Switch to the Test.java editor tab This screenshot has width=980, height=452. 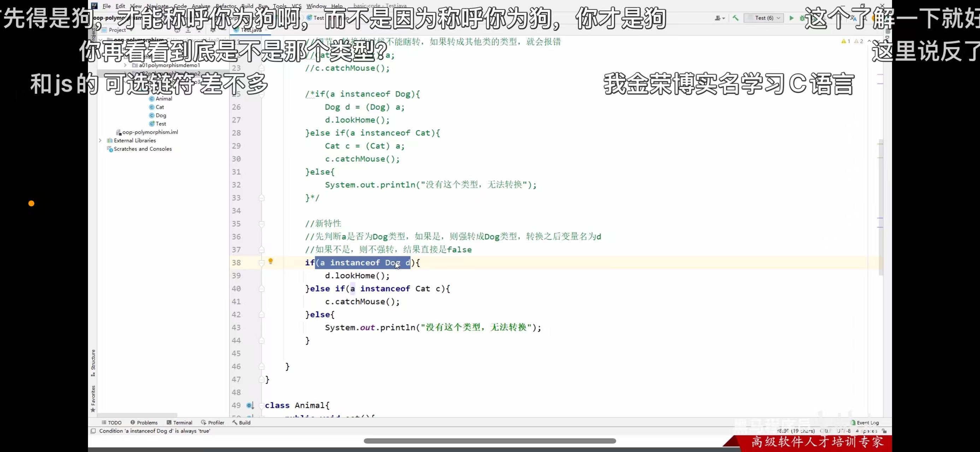click(x=250, y=30)
